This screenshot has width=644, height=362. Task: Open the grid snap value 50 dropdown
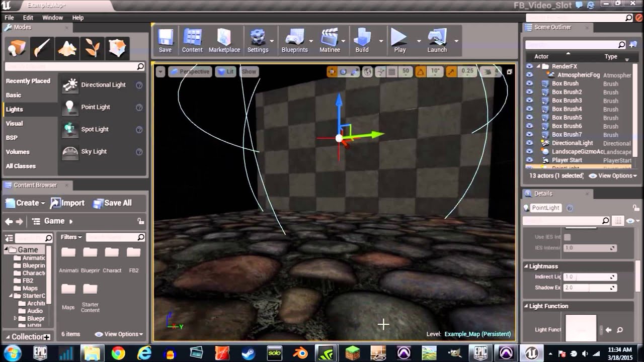[406, 71]
